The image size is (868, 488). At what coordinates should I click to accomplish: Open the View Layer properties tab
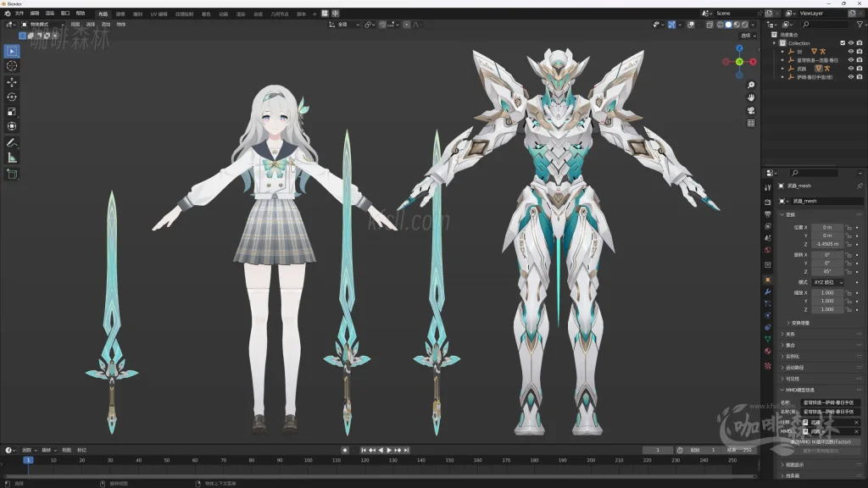767,226
